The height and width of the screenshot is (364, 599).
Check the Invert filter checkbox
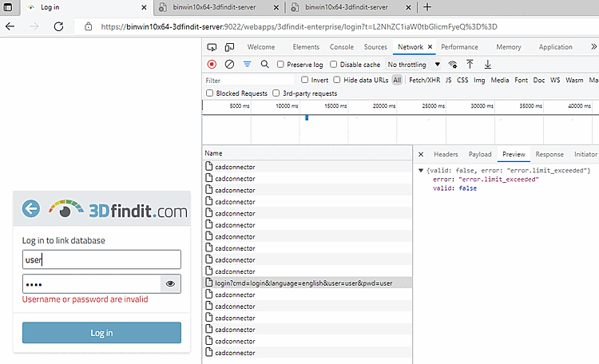click(304, 80)
